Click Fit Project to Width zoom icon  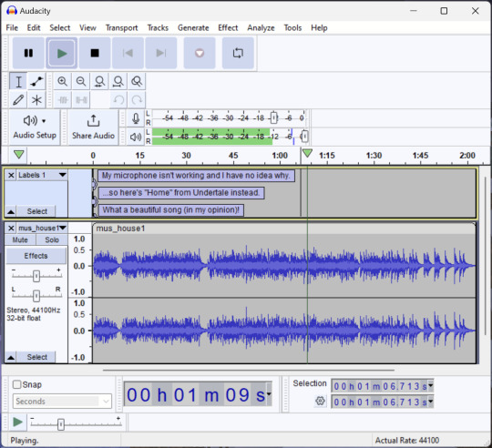pos(118,82)
